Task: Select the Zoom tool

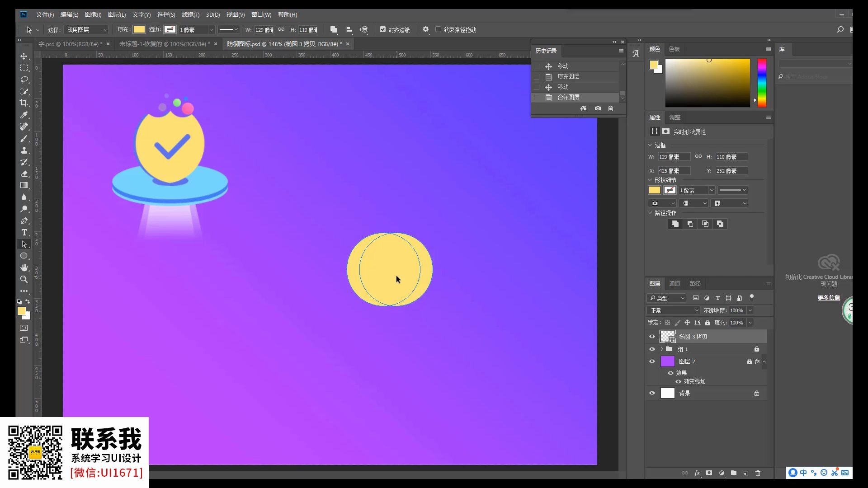Action: click(24, 279)
